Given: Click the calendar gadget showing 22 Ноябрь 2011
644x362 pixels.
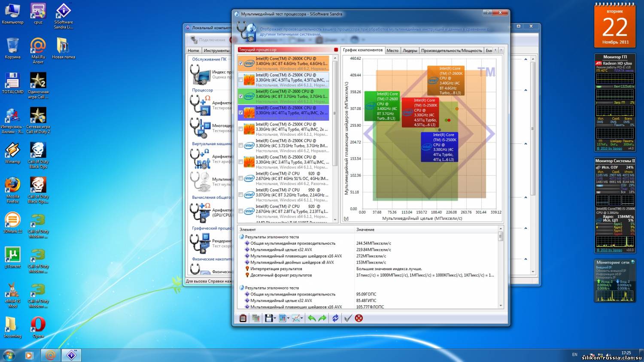Looking at the screenshot, I should [x=615, y=25].
